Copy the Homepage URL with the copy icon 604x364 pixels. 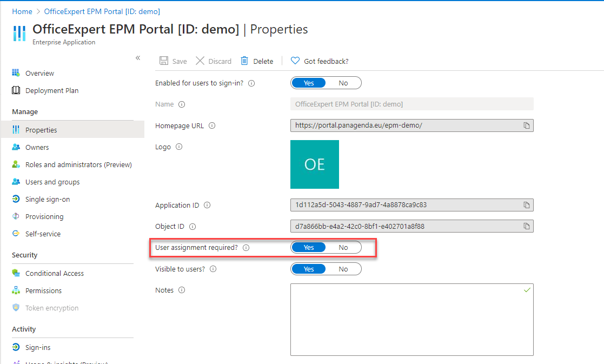pyautogui.click(x=526, y=125)
